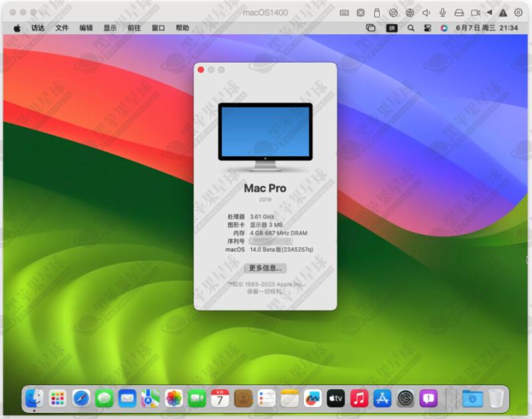Open Photos from the Dock
This screenshot has height=419, width=532.
(x=174, y=398)
